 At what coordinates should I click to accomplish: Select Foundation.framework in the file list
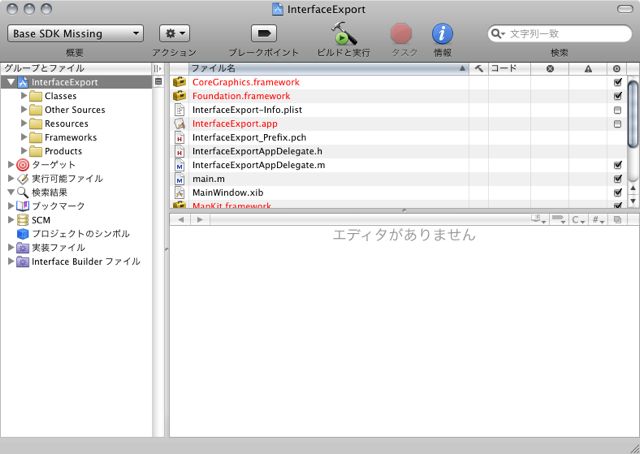tap(241, 96)
